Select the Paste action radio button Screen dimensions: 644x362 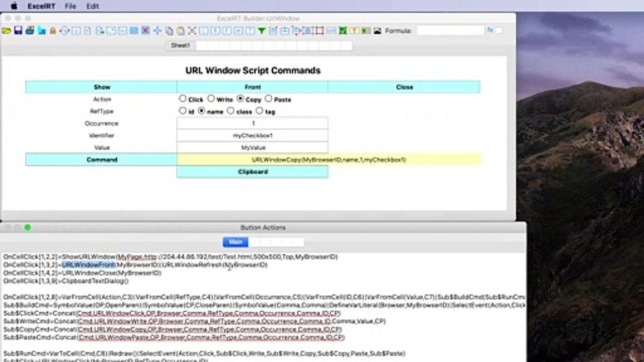click(268, 99)
